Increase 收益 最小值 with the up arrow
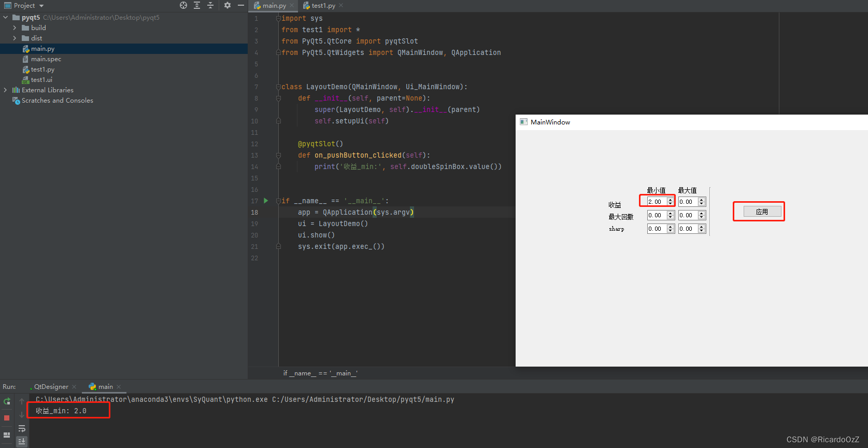 [x=671, y=200]
